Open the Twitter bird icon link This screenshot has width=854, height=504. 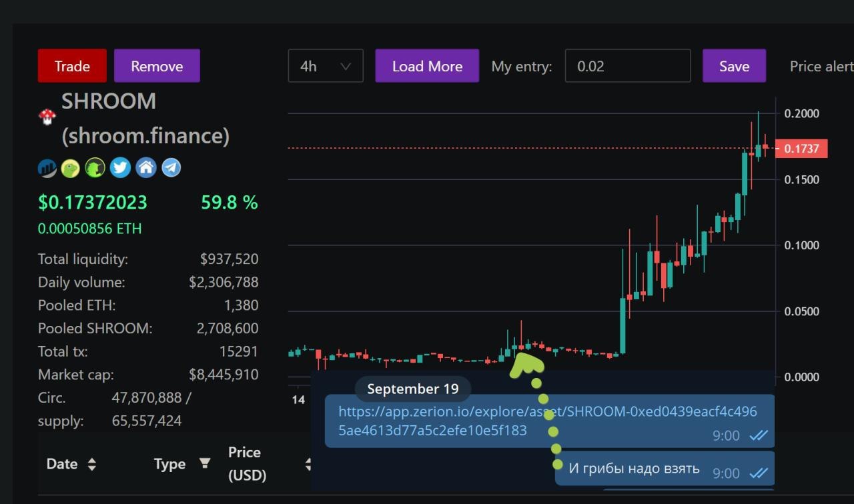click(120, 168)
